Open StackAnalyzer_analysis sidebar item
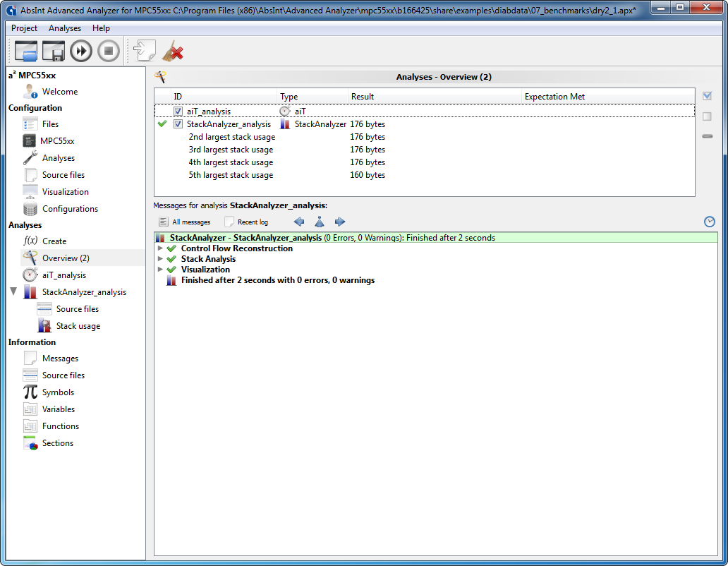Screen dimensions: 728x566 (x=84, y=292)
